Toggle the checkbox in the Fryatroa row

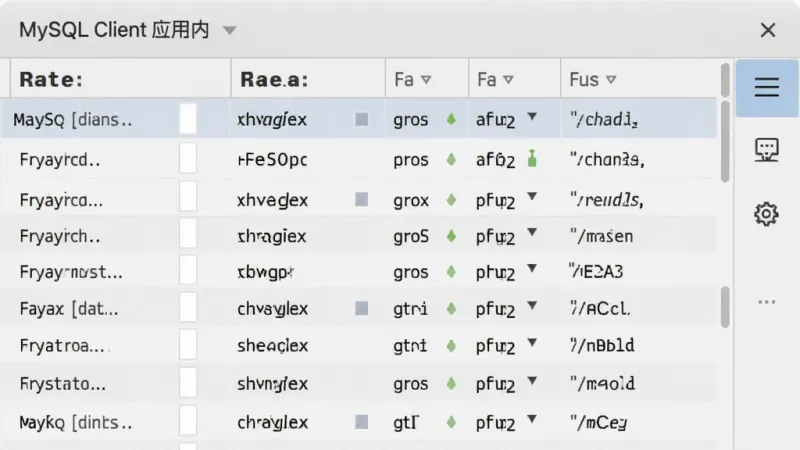[188, 345]
